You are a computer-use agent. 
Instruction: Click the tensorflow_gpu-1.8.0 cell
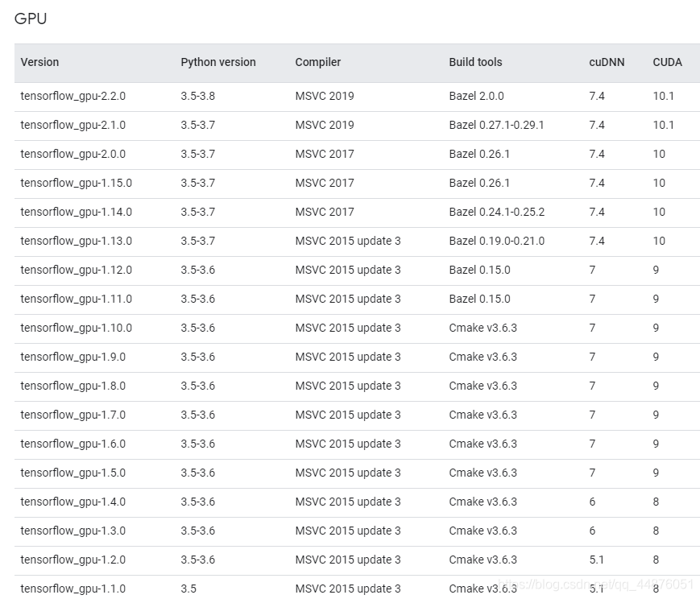(73, 386)
